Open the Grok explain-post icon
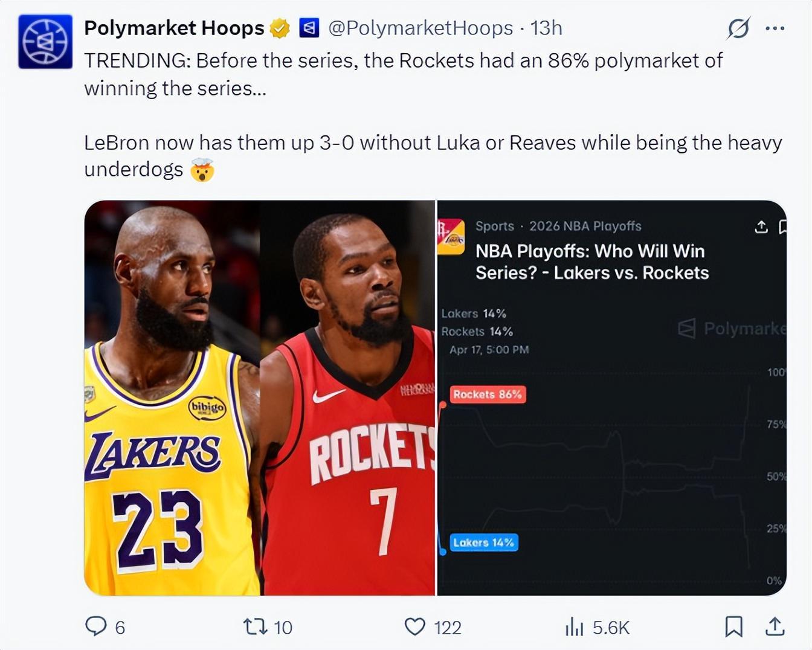The height and width of the screenshot is (650, 812). [738, 28]
